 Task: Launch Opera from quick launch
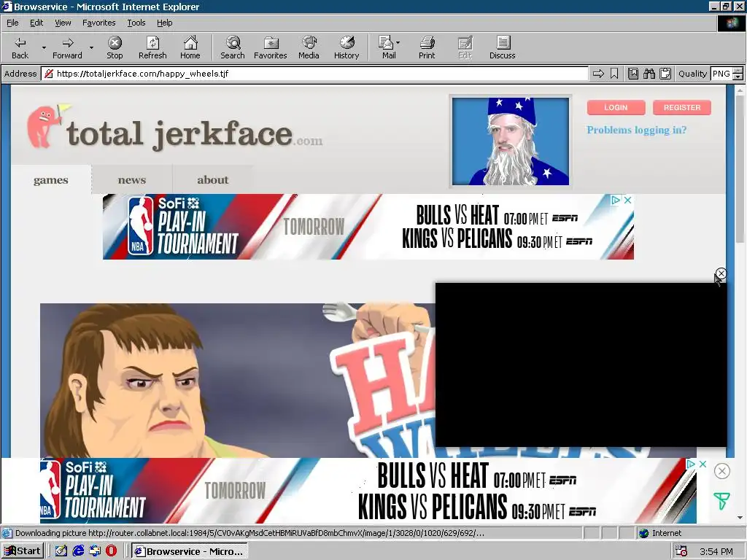112,551
